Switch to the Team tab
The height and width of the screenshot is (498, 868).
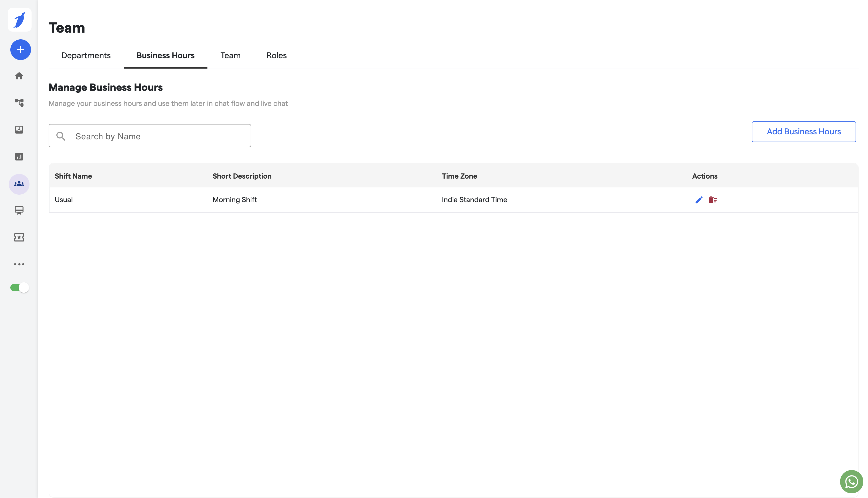pyautogui.click(x=230, y=55)
